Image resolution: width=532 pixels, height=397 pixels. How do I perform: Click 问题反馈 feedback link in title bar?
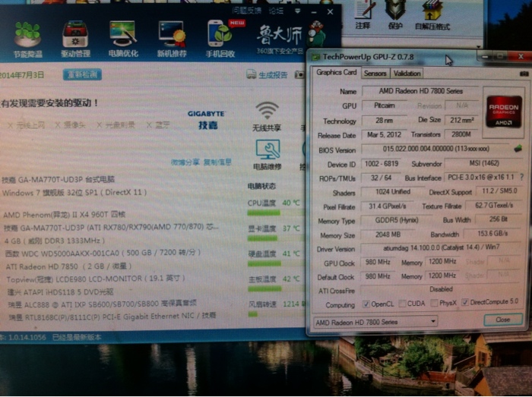tap(247, 11)
